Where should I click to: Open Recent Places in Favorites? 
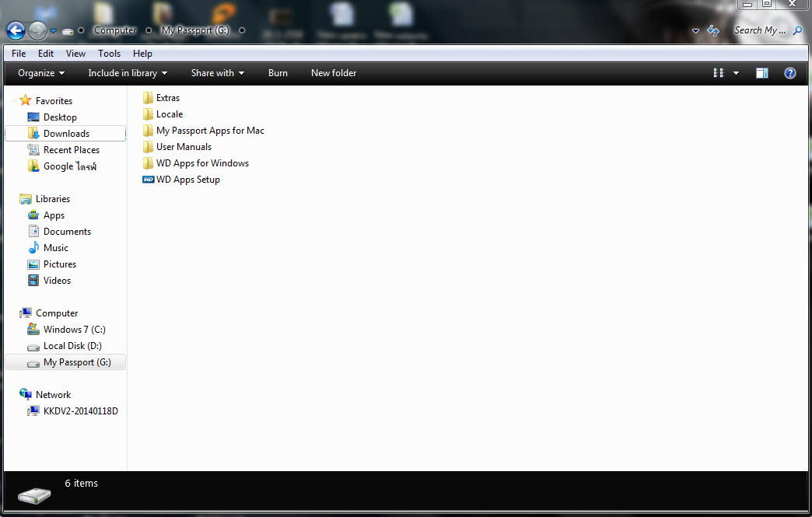tap(72, 149)
